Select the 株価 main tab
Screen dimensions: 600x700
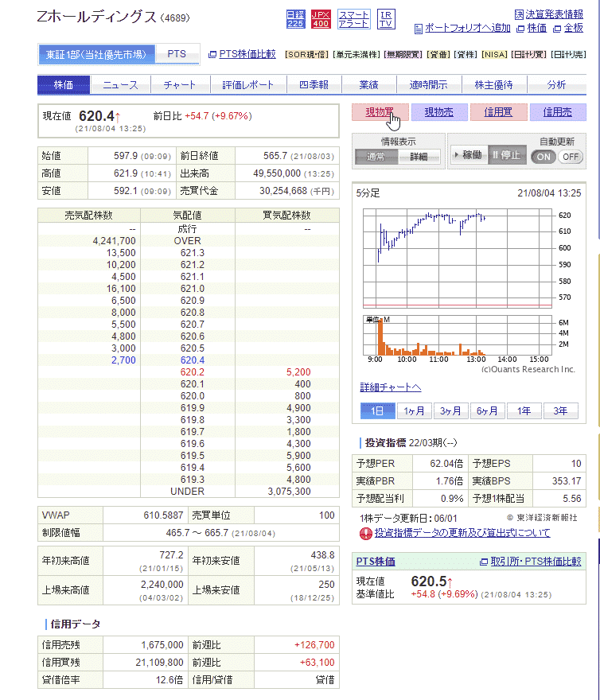click(64, 85)
